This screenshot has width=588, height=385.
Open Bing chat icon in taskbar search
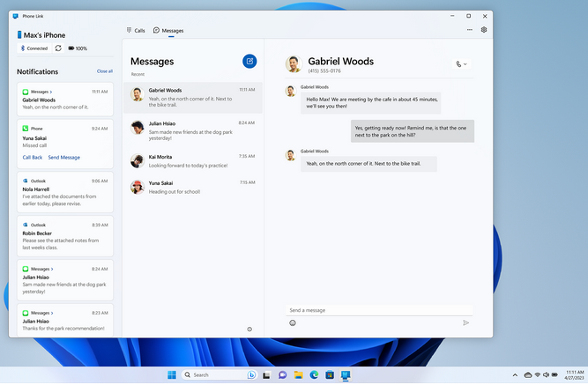[x=251, y=375]
